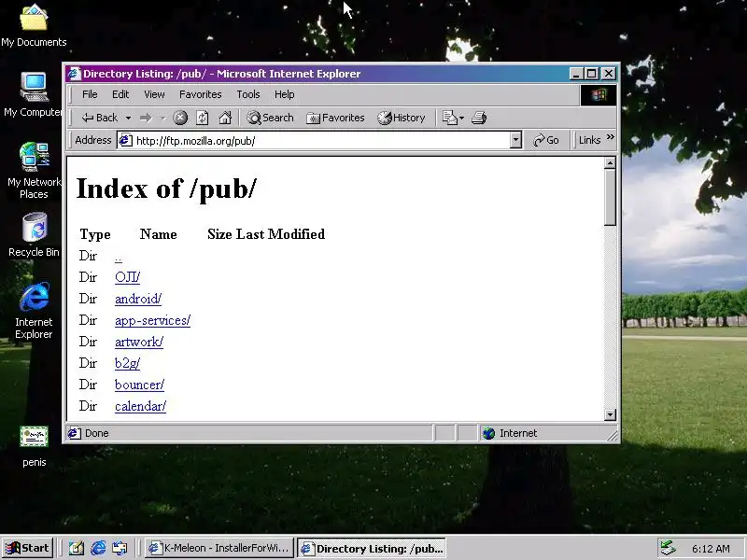The height and width of the screenshot is (560, 747).
Task: Click the scrollbar up arrow
Action: (610, 163)
